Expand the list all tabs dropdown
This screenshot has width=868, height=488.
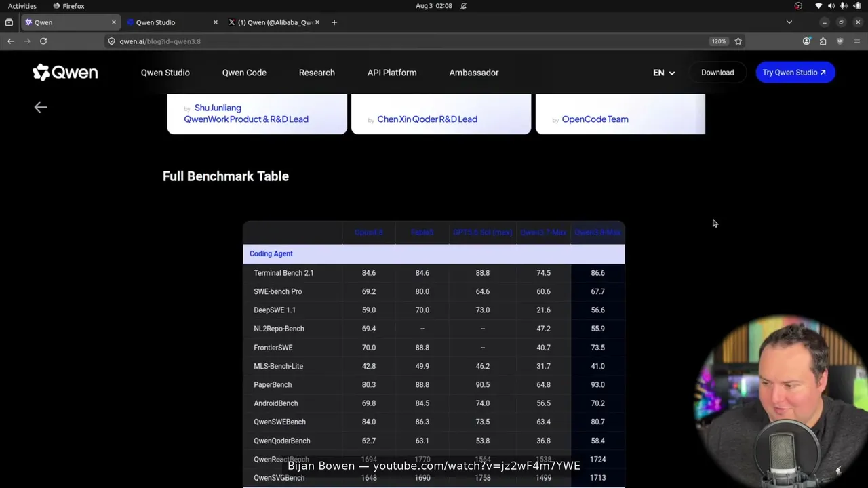(x=789, y=22)
